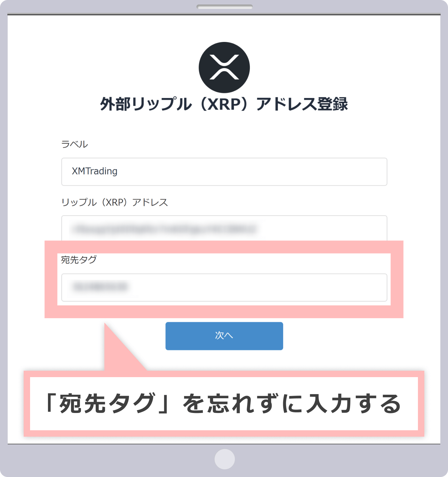Click the 宛先タグ caption text
448x477 pixels.
coord(79,260)
